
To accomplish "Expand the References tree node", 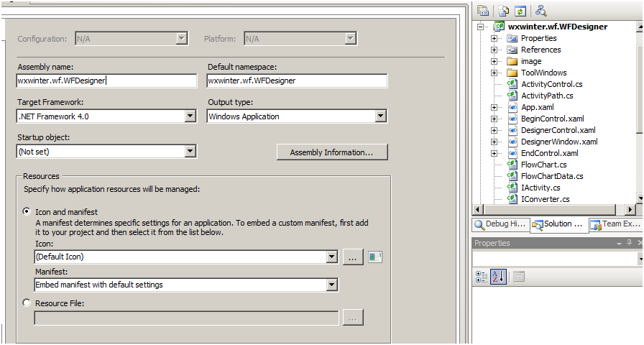I will tap(494, 50).
